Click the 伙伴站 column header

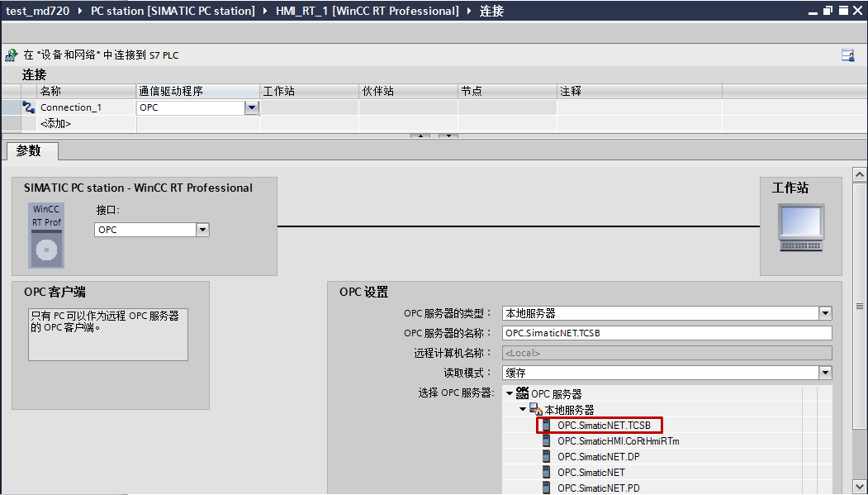coord(409,92)
